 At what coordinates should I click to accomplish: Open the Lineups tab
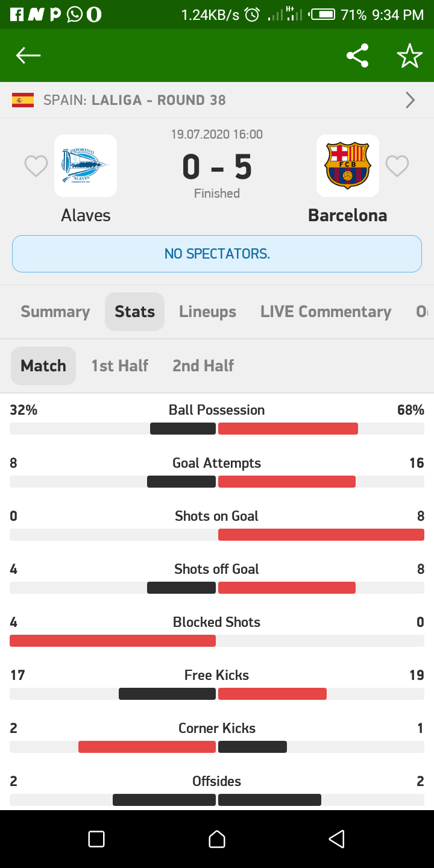tap(207, 312)
